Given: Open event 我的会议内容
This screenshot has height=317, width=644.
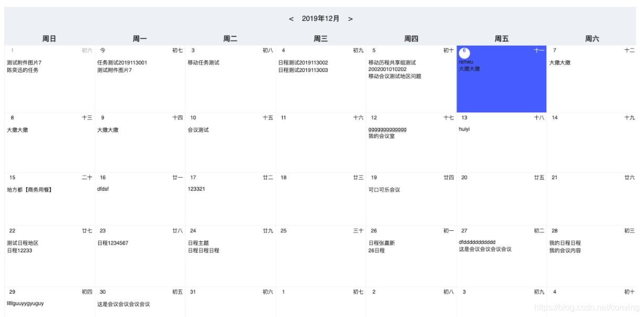Looking at the screenshot, I should point(565,251).
